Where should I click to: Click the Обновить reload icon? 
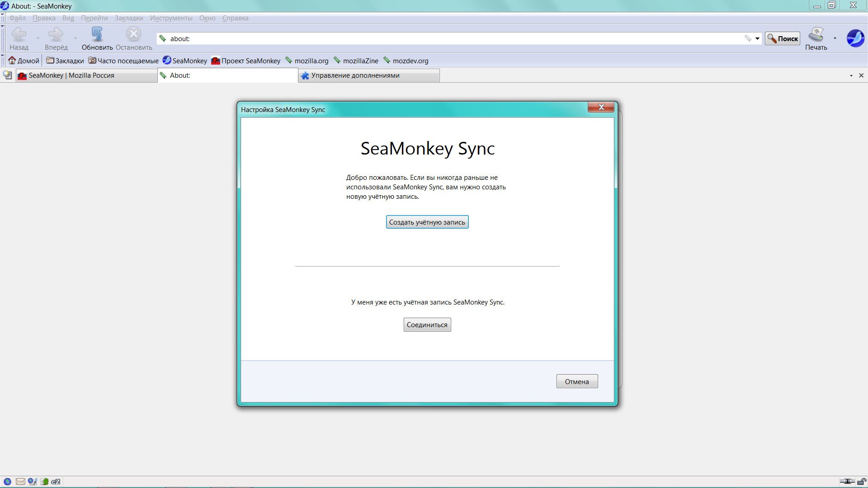[97, 34]
